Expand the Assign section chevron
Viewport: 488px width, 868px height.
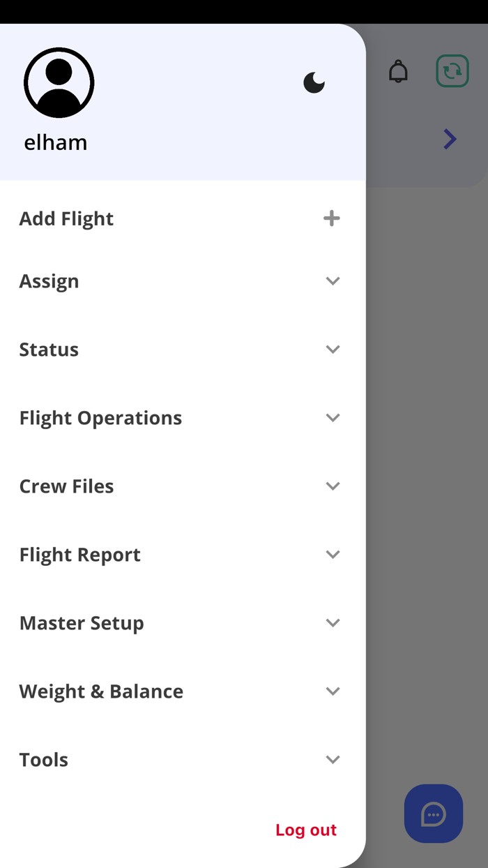(333, 281)
